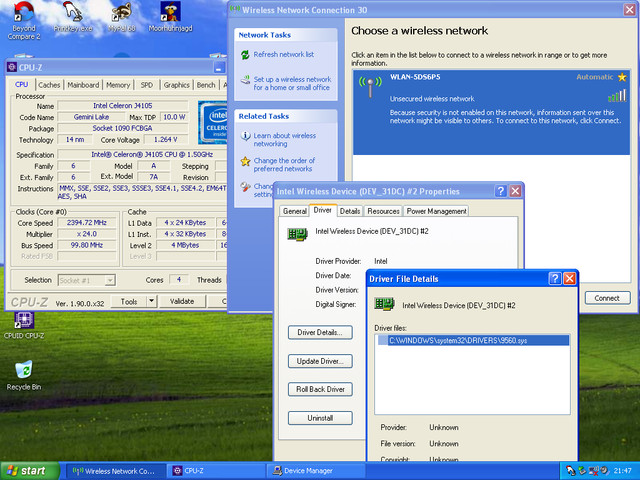
Task: Open MyPal 68 desktop icon
Action: click(122, 17)
